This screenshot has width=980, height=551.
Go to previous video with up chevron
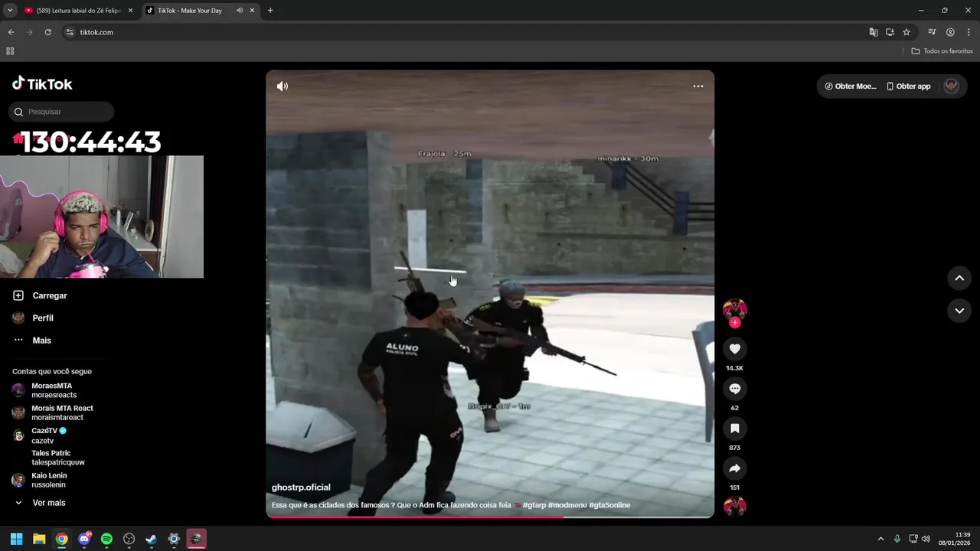coord(959,278)
